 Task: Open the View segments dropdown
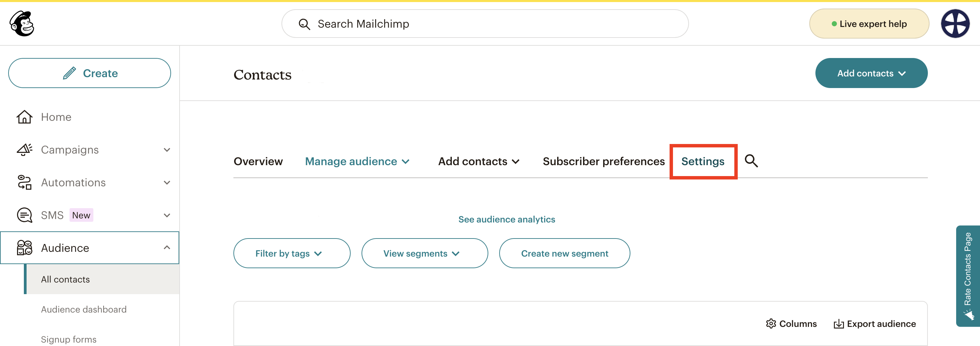coord(425,254)
